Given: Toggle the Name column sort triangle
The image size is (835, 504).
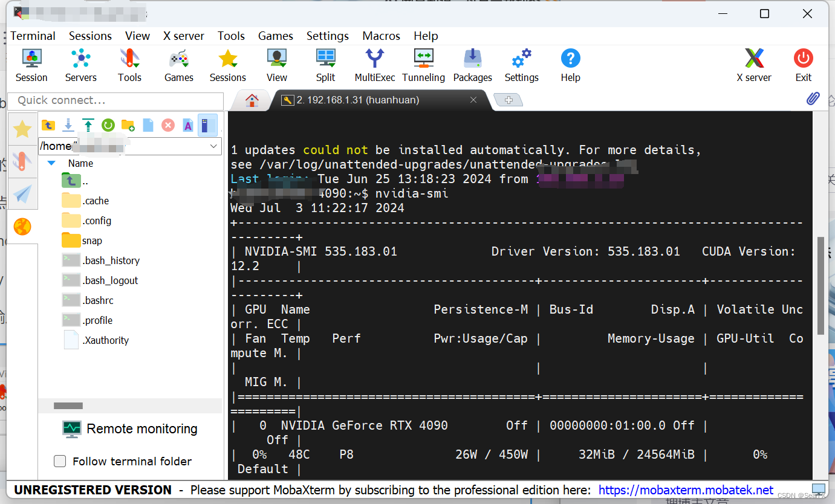Looking at the screenshot, I should (51, 163).
